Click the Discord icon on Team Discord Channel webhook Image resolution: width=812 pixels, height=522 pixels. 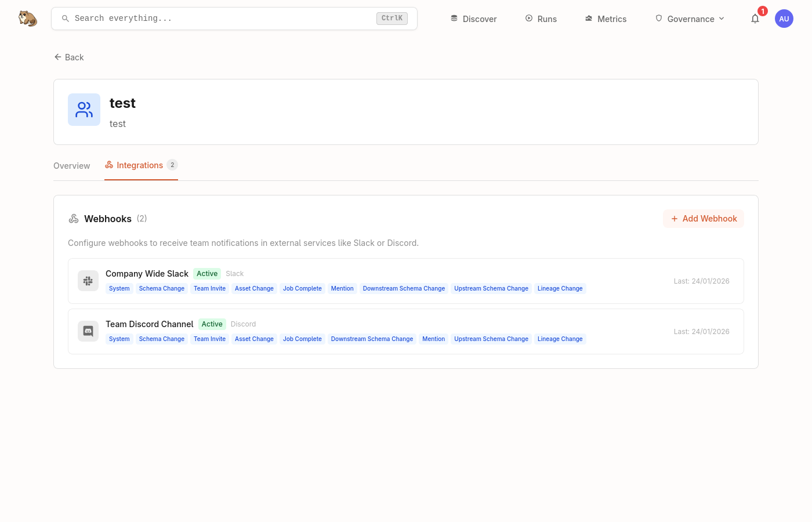pyautogui.click(x=88, y=331)
